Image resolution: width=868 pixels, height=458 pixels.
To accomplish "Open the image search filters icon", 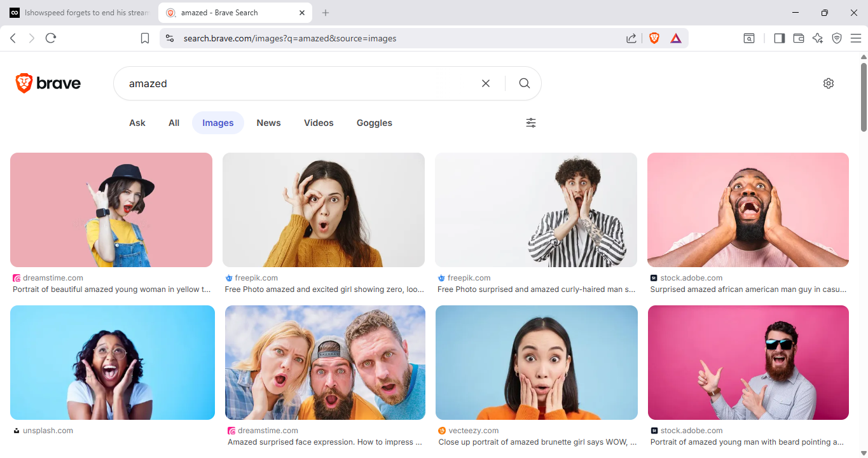I will pyautogui.click(x=531, y=123).
